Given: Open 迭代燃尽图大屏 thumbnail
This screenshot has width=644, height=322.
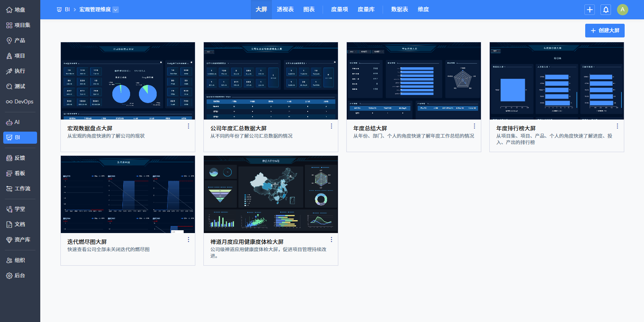Looking at the screenshot, I should [128, 194].
